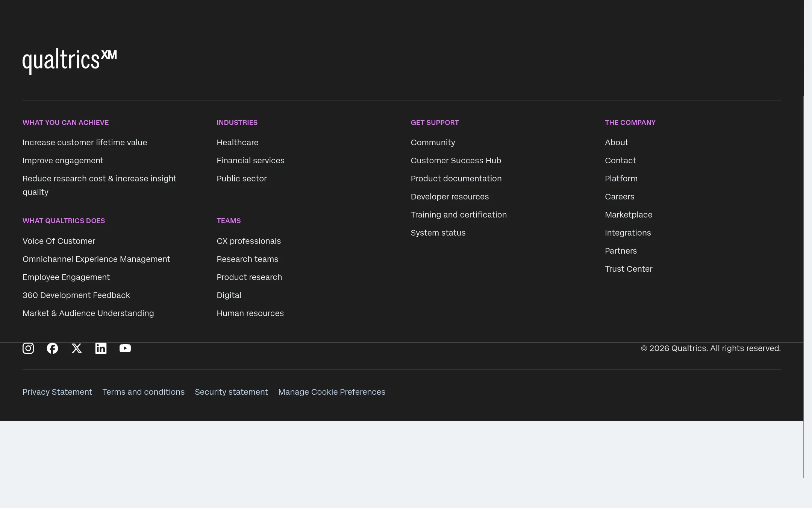812x508 pixels.
Task: Open the Partners link
Action: click(x=621, y=251)
